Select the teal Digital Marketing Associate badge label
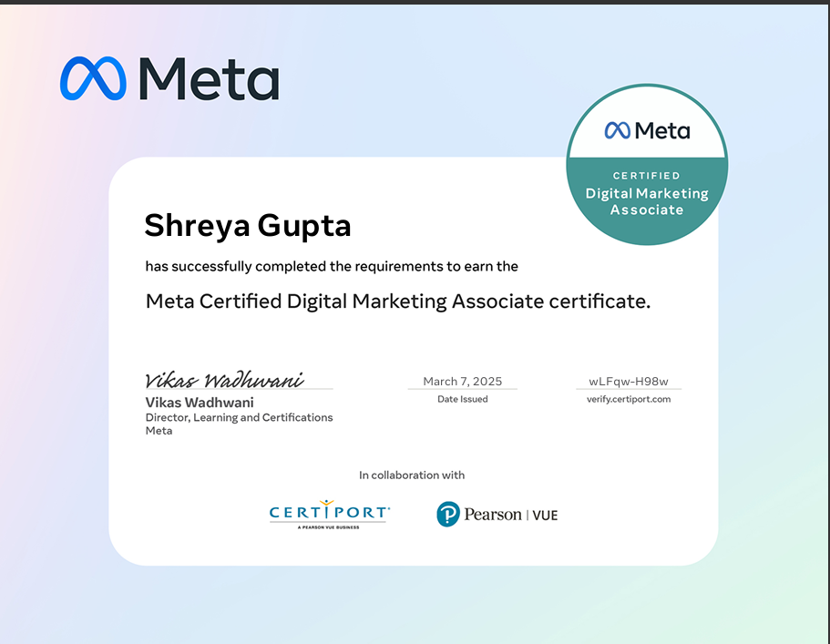Image resolution: width=830 pixels, height=644 pixels. coord(647,201)
